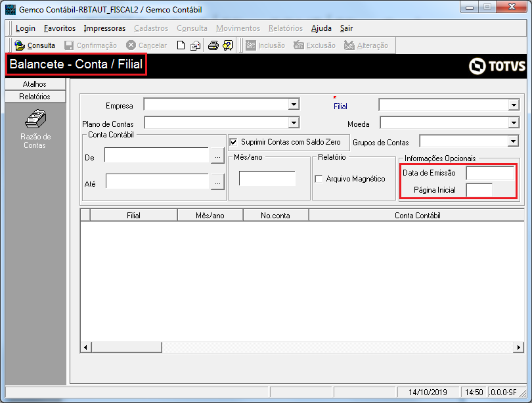The image size is (532, 403).
Task: Click the Sair menu item
Action: click(346, 28)
